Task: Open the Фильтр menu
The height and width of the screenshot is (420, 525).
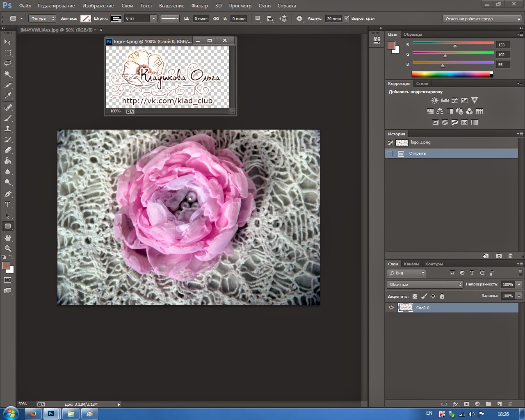Action: click(200, 6)
